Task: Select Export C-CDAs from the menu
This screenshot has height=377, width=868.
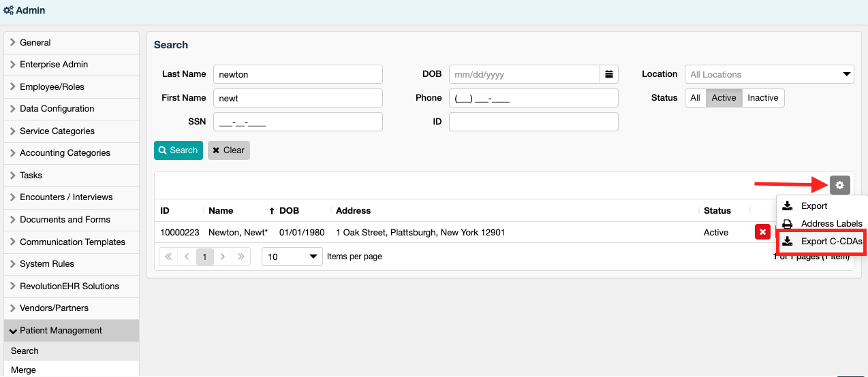Action: coord(831,242)
